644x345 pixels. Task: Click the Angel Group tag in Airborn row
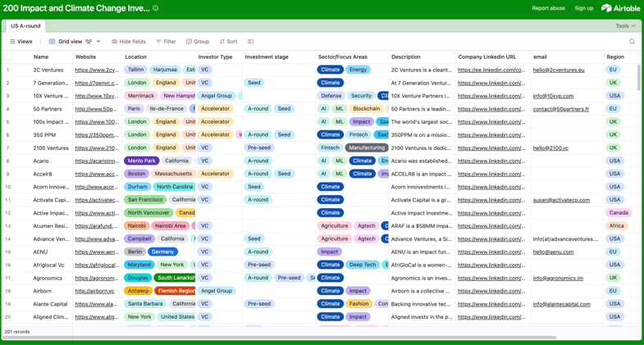click(217, 291)
